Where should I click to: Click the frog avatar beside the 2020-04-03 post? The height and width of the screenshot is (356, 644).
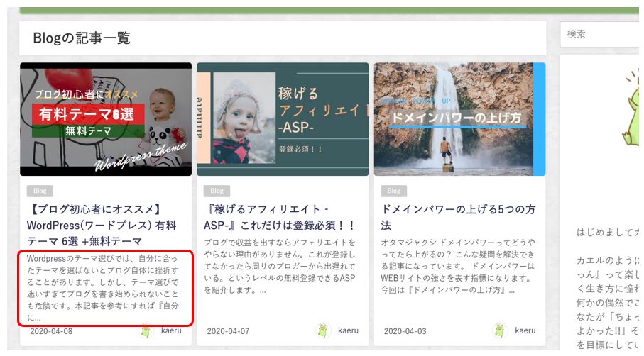click(x=500, y=331)
